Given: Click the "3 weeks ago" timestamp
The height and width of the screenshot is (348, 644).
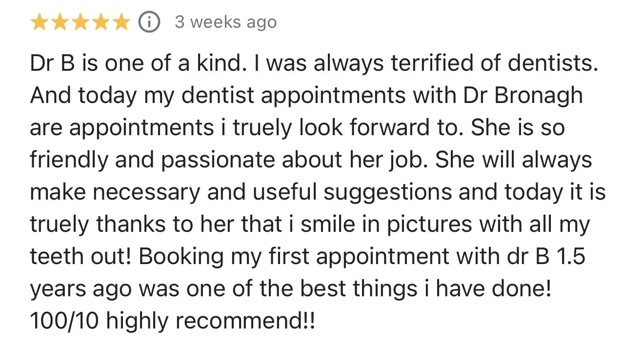Looking at the screenshot, I should click(x=225, y=22).
